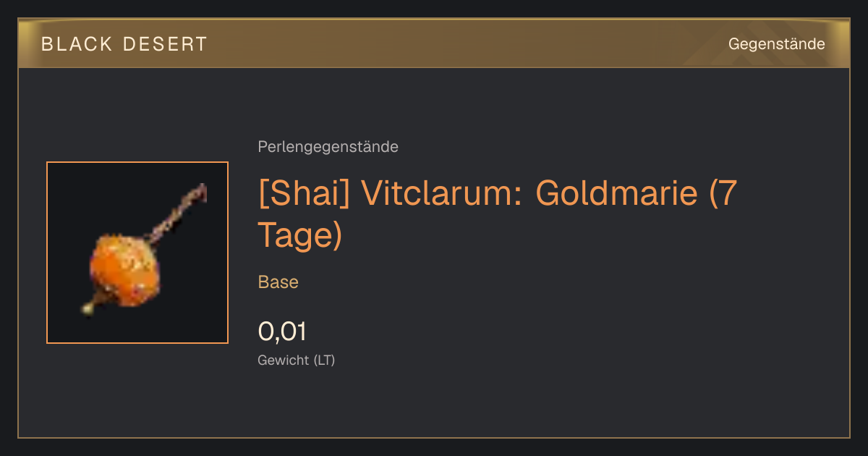Click the "Tage)" second line of title

pos(299,235)
